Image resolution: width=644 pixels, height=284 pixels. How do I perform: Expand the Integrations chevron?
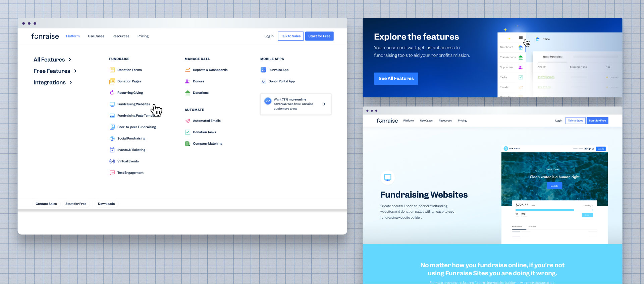point(70,82)
